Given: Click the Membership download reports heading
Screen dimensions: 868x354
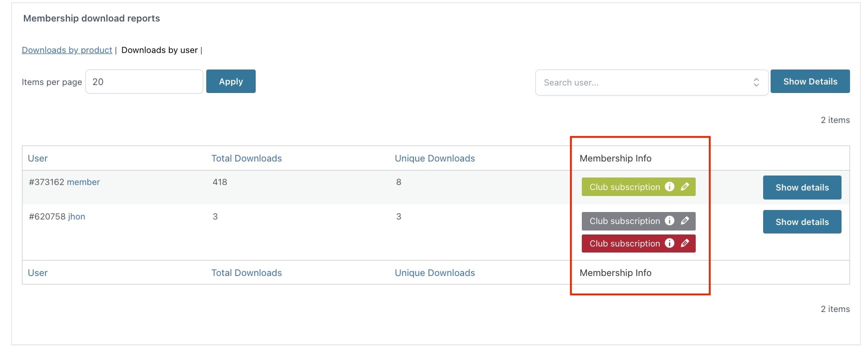Looking at the screenshot, I should 91,18.
